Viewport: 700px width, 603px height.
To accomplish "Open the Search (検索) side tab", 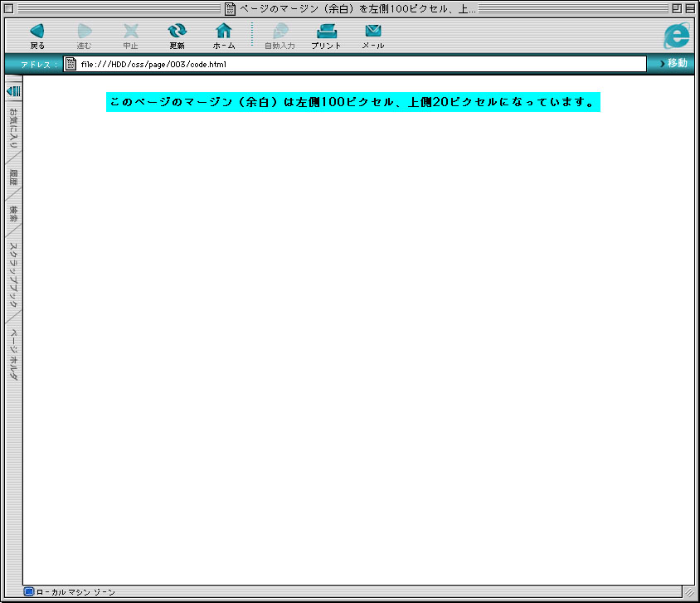I will [x=13, y=214].
